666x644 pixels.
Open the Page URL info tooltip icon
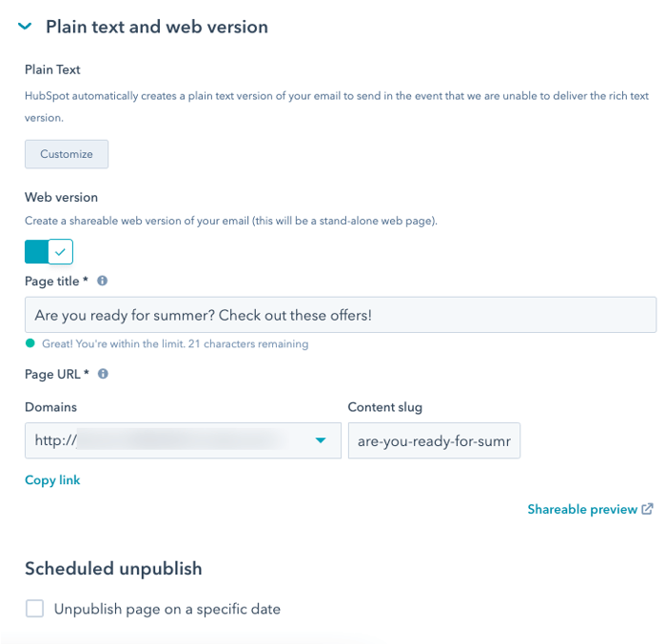pyautogui.click(x=103, y=374)
